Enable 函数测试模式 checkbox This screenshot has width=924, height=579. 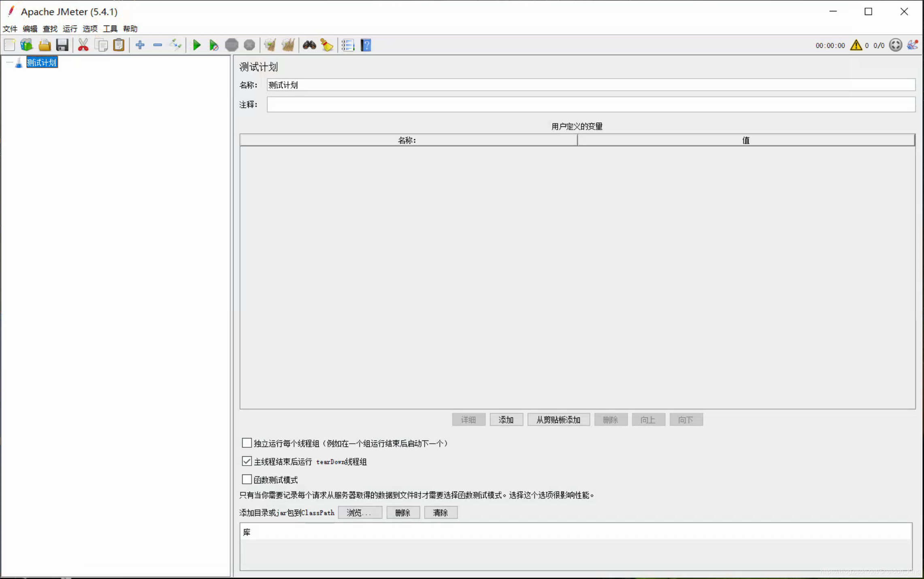[x=247, y=479]
